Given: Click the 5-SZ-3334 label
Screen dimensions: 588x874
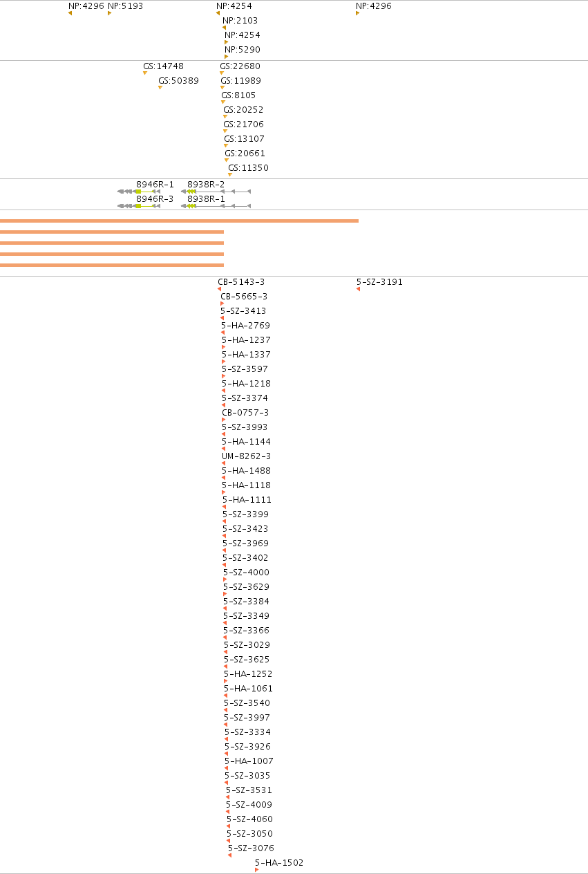Looking at the screenshot, I should pos(248,732).
